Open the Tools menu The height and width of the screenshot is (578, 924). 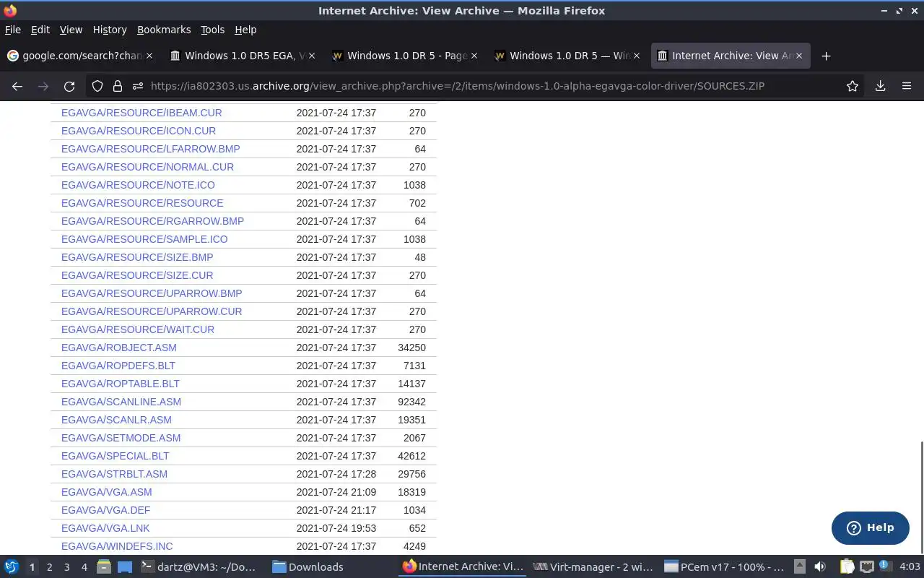click(x=212, y=30)
